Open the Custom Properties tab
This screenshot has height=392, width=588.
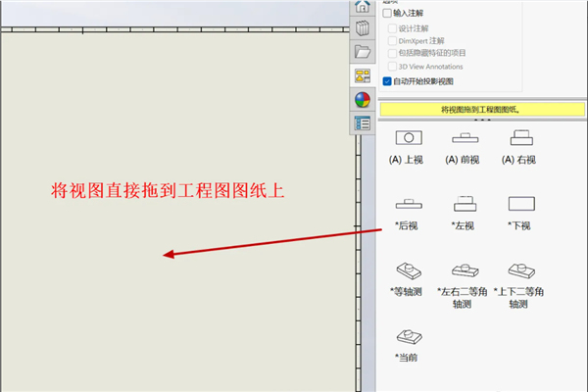[x=362, y=123]
